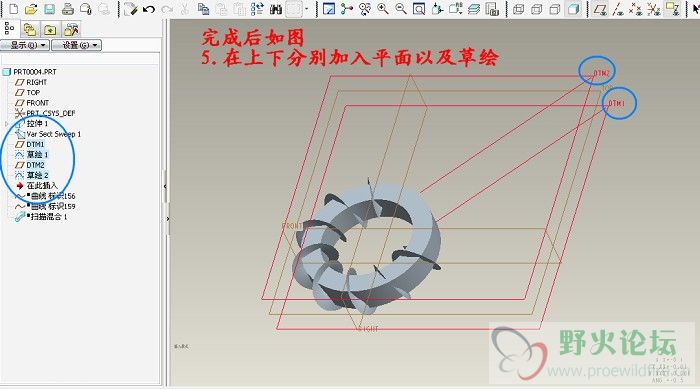The height and width of the screenshot is (389, 700).
Task: Open a file with the folder icon
Action: (x=31, y=9)
